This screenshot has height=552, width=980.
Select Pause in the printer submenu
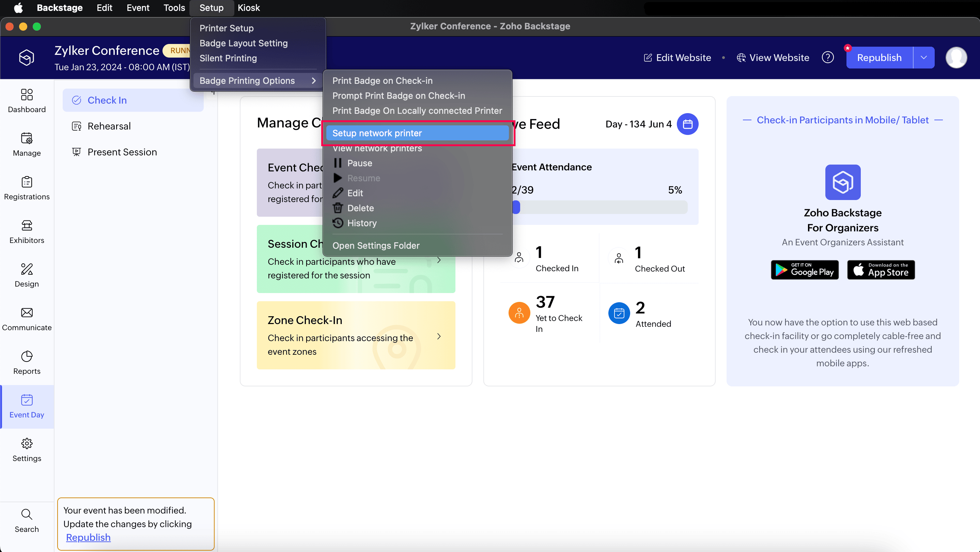(x=359, y=163)
